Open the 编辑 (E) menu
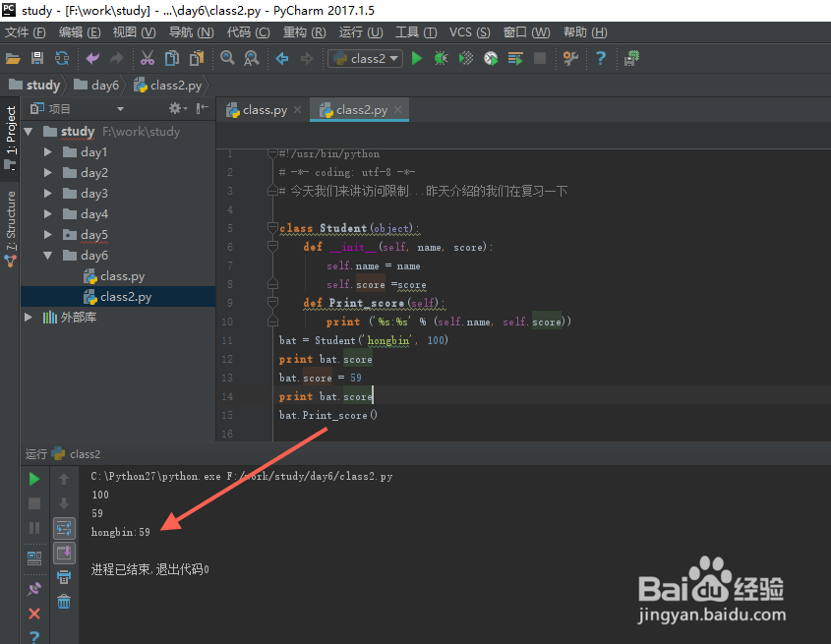This screenshot has height=644, width=831. click(80, 32)
